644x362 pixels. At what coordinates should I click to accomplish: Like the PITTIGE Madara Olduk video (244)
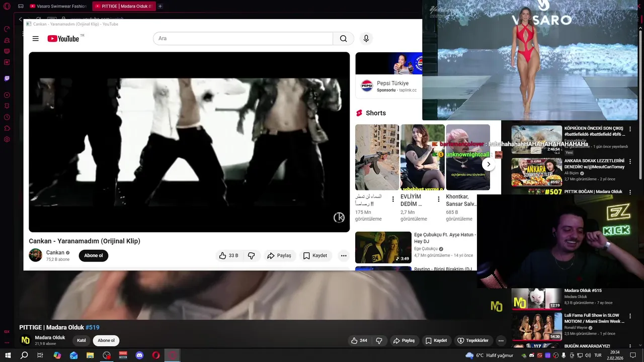359,340
